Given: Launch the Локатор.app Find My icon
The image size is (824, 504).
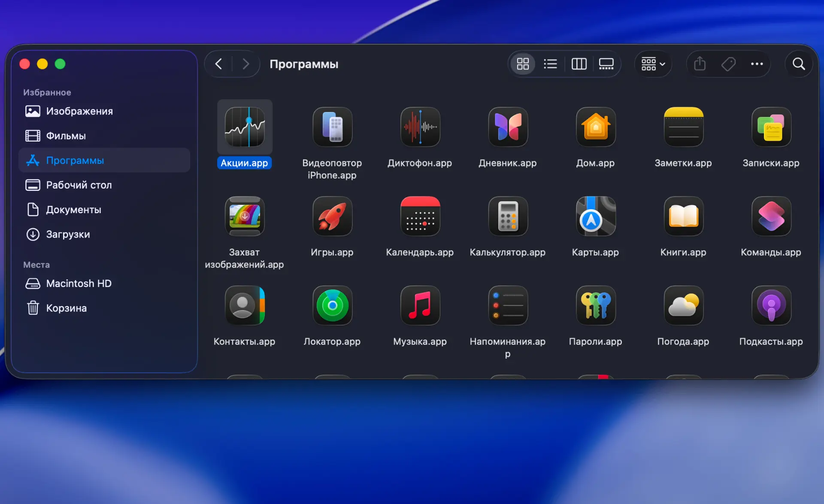Looking at the screenshot, I should coord(332,305).
